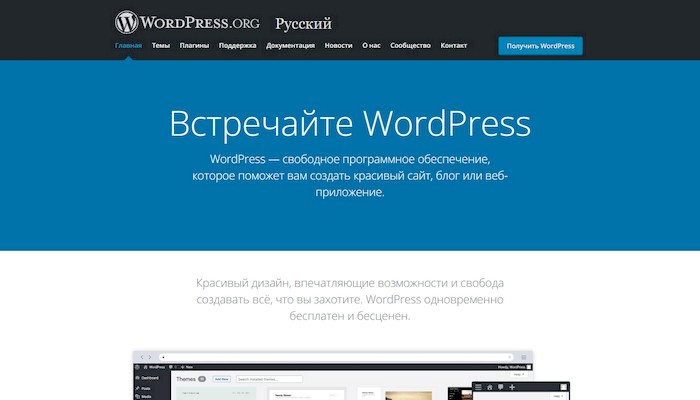Click the paragraph starting with Красивый дизайн
The width and height of the screenshot is (700, 400).
pos(350,299)
